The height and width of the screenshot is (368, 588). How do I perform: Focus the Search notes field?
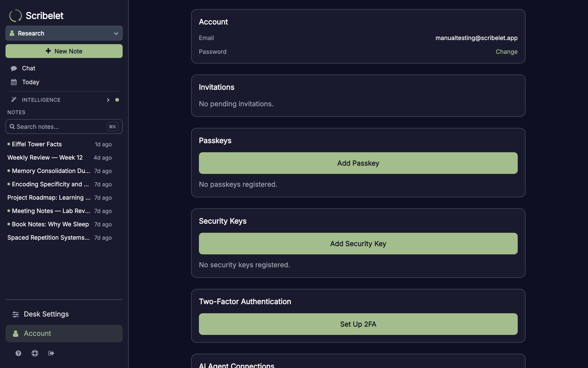click(x=64, y=126)
